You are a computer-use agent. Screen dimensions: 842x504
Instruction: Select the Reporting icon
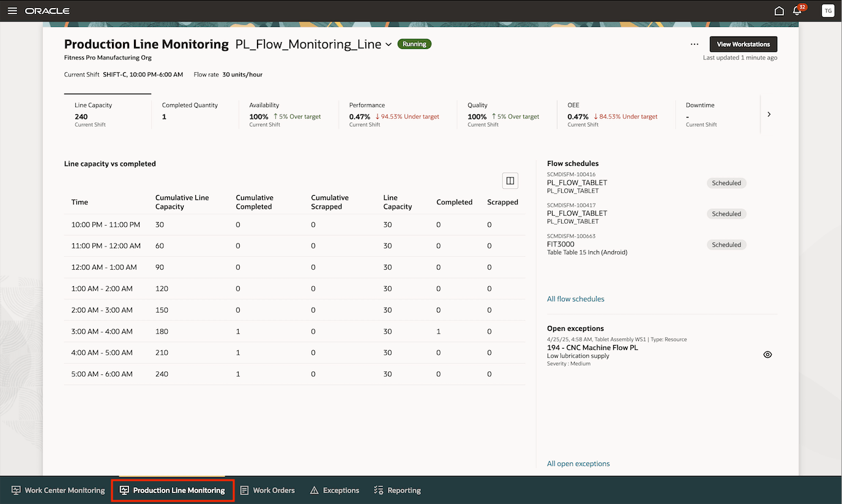(x=378, y=490)
